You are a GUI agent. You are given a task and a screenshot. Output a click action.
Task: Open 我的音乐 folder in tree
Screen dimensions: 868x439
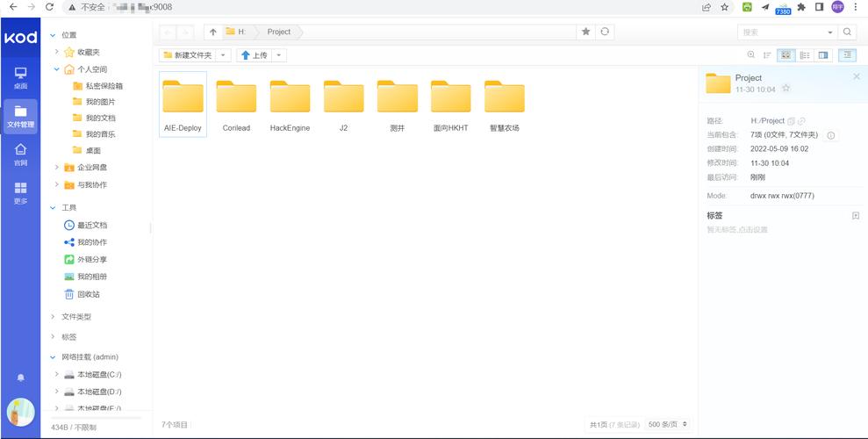pyautogui.click(x=94, y=134)
